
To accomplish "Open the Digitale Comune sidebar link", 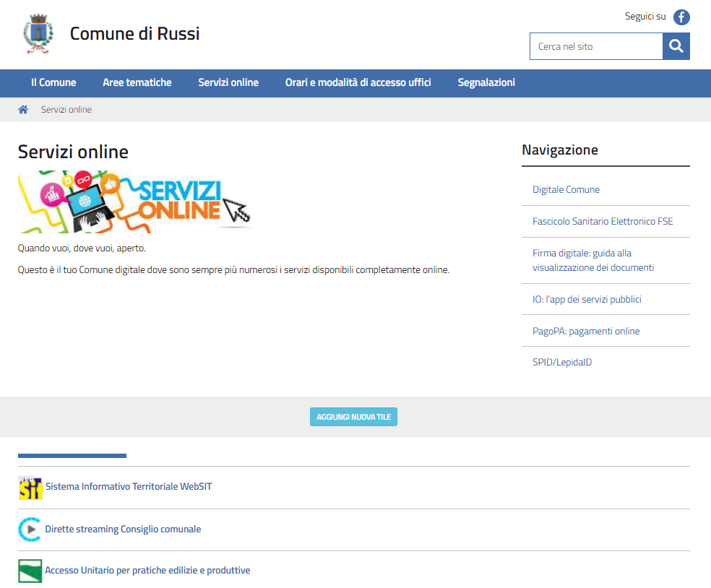I will tap(566, 190).
